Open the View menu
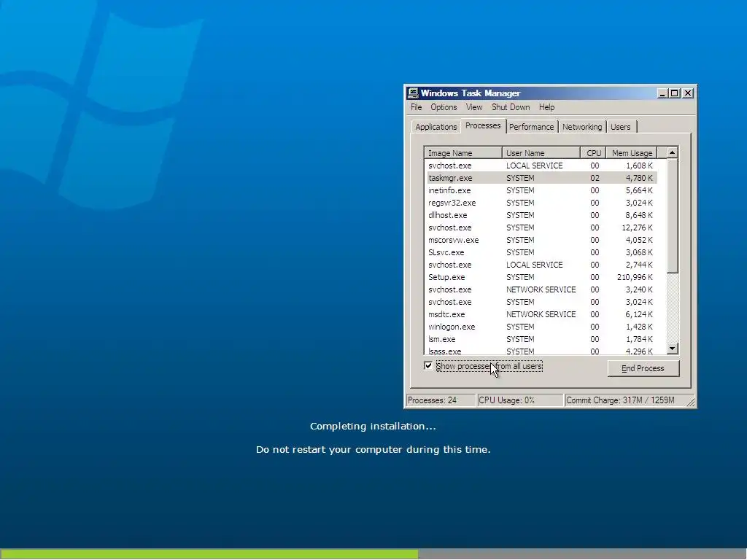747x560 pixels. coord(474,107)
